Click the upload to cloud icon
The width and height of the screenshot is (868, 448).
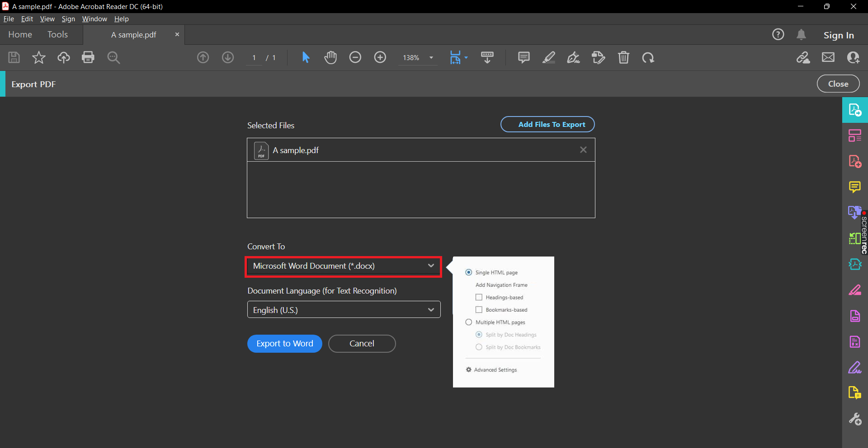(63, 57)
